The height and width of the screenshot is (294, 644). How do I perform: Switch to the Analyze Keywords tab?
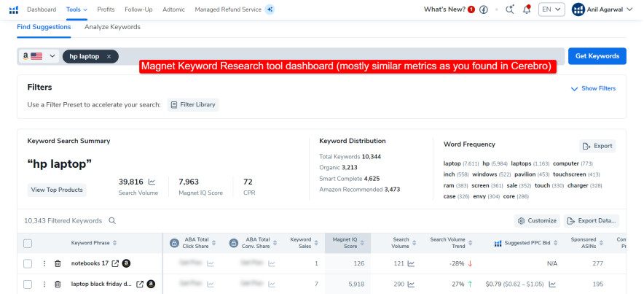(x=112, y=27)
